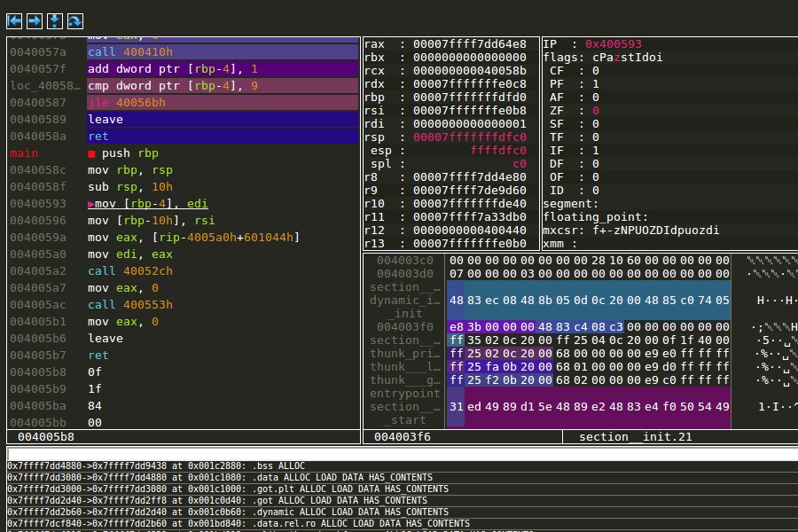Focus the command input field above the log
Viewport: 798px width, 532px height.
(x=402, y=454)
